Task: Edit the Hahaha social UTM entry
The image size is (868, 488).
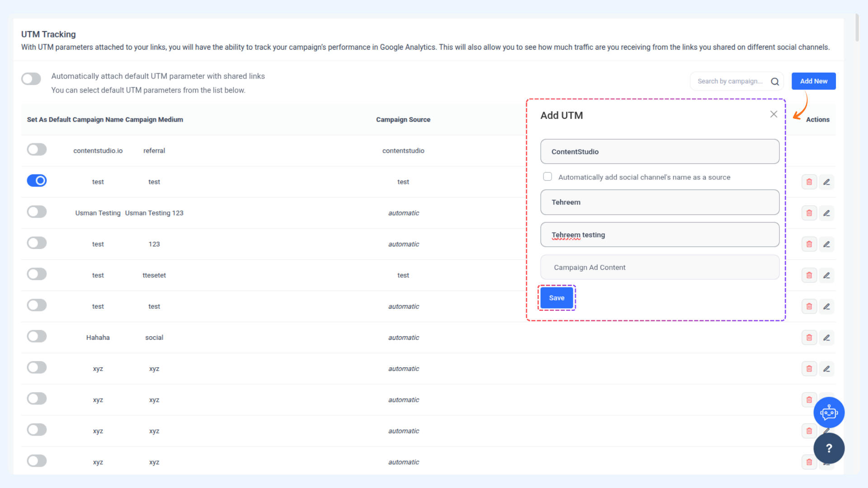Action: point(826,338)
